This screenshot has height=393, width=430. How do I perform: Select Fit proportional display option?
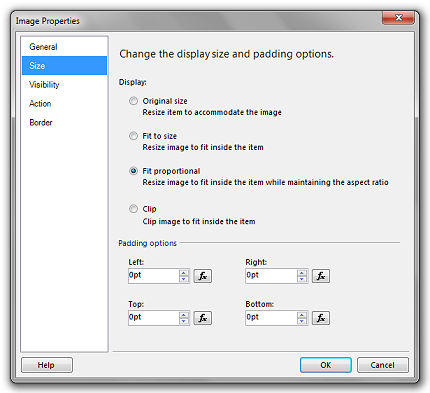tap(133, 171)
